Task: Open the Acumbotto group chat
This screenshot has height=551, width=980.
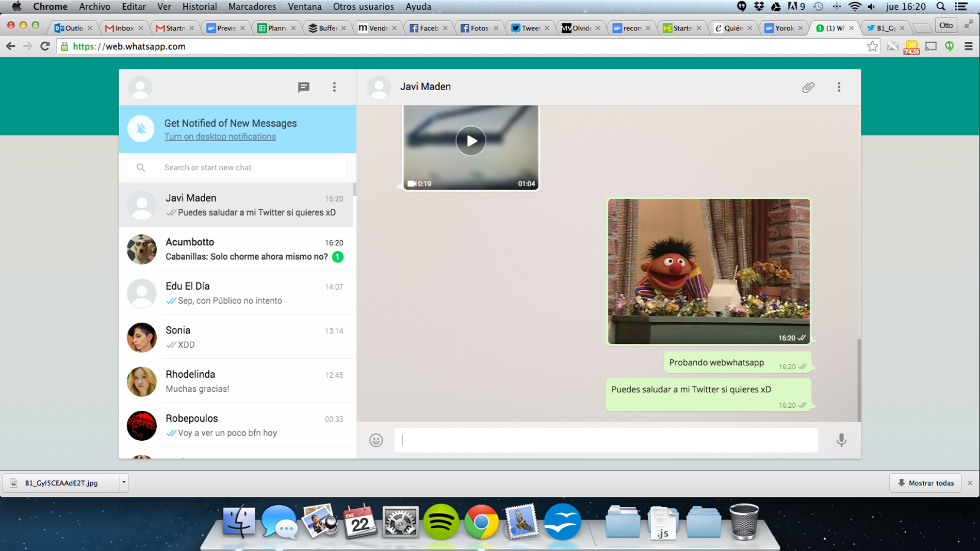Action: pyautogui.click(x=236, y=249)
